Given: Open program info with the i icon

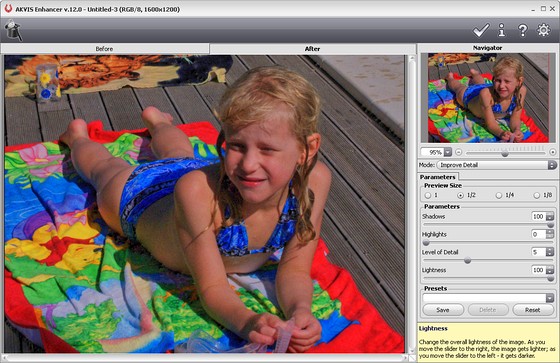Looking at the screenshot, I should [x=502, y=30].
